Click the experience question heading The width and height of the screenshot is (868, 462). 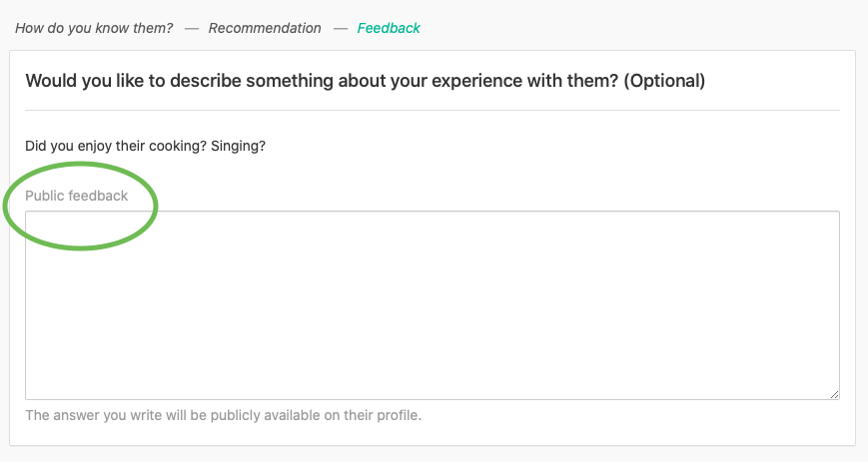(365, 81)
